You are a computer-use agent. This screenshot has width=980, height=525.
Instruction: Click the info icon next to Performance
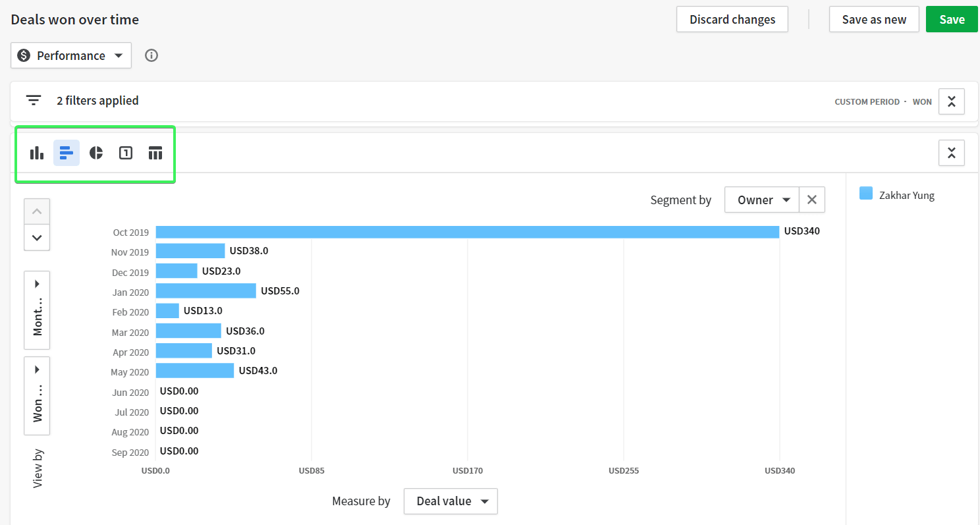(151, 55)
